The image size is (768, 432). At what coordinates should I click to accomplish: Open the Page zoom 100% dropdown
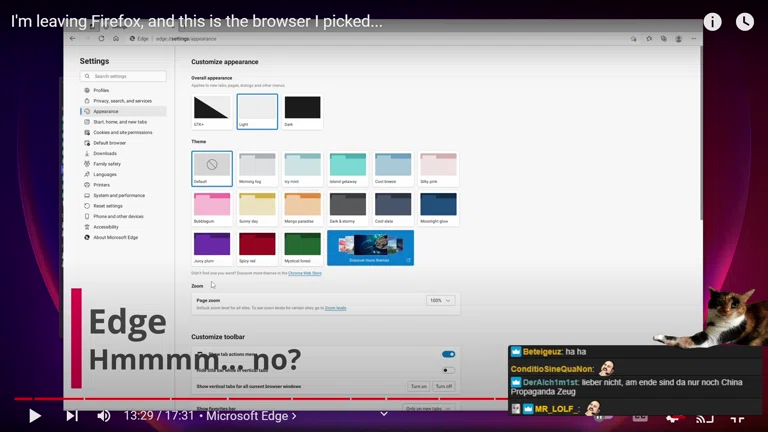pos(440,300)
